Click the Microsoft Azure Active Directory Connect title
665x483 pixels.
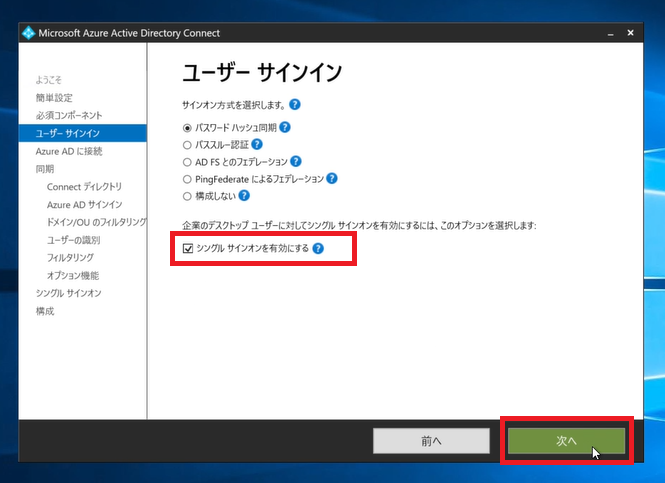point(129,33)
